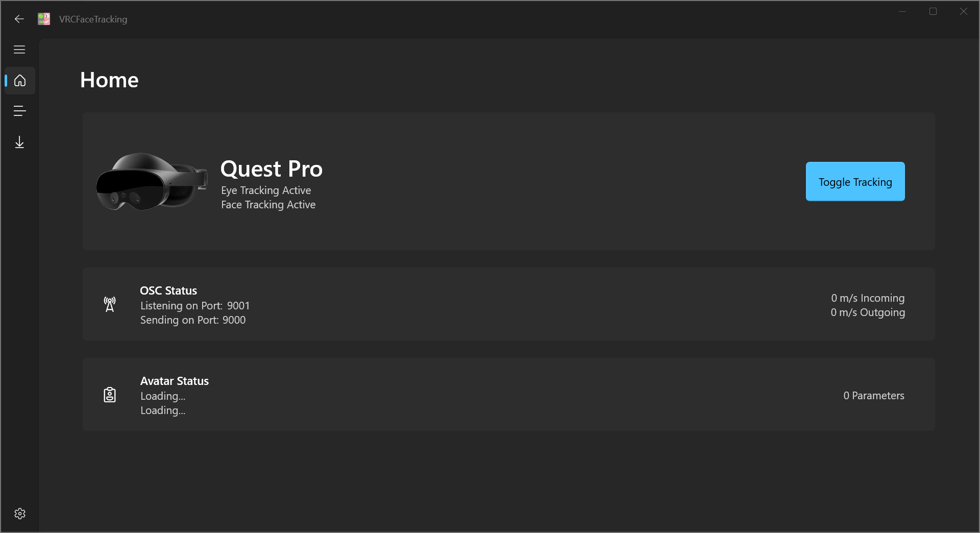This screenshot has height=533, width=980.
Task: Open Settings via the gear icon
Action: click(x=19, y=514)
